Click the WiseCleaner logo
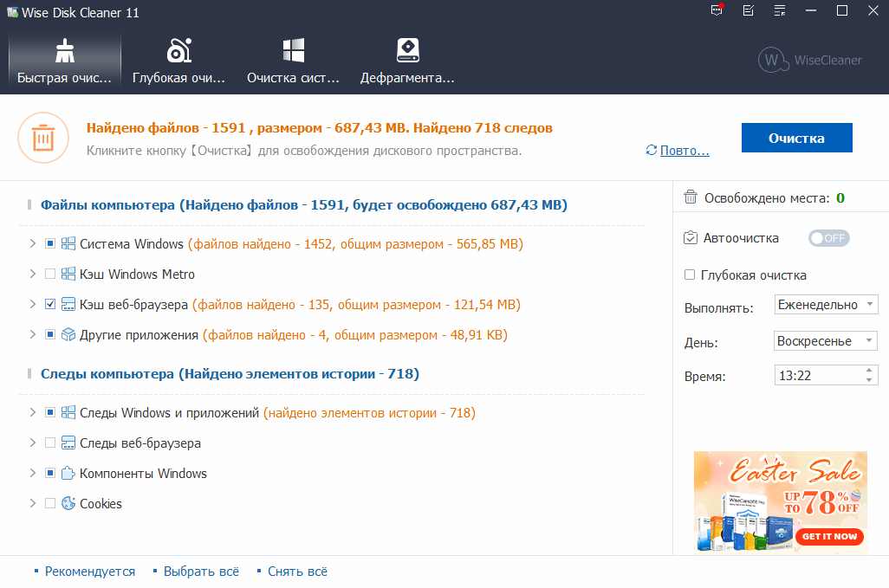Image resolution: width=889 pixels, height=588 pixels. click(809, 60)
